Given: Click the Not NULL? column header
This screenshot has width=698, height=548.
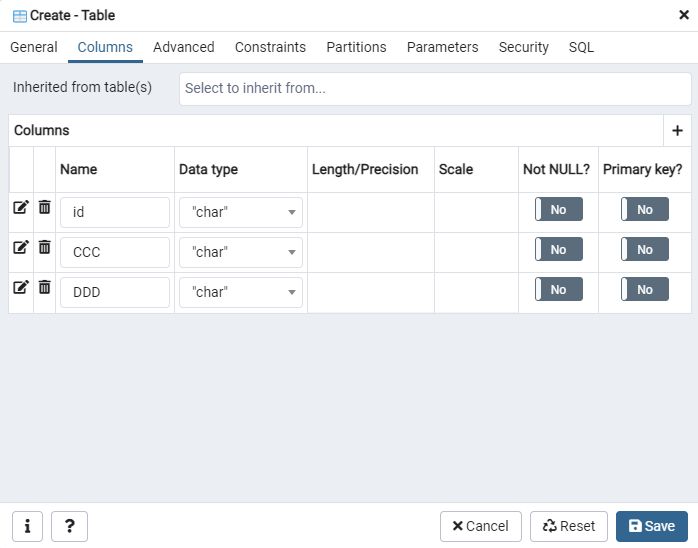Looking at the screenshot, I should 556,170.
